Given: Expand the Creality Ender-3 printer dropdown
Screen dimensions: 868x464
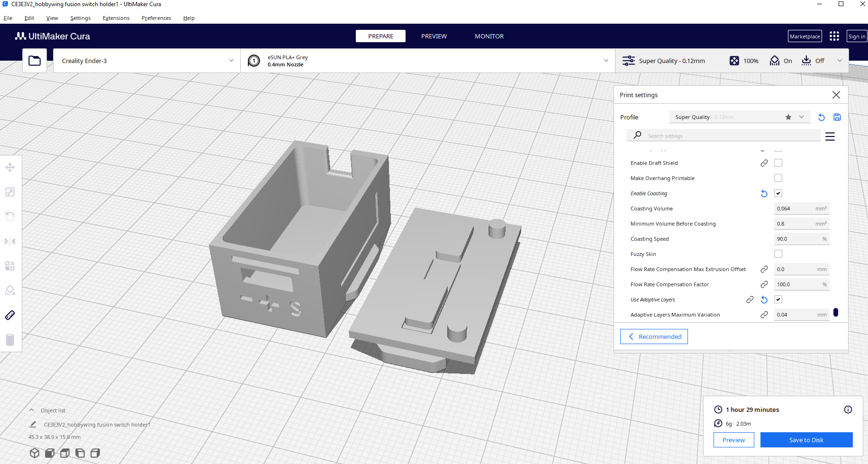Looking at the screenshot, I should click(147, 61).
